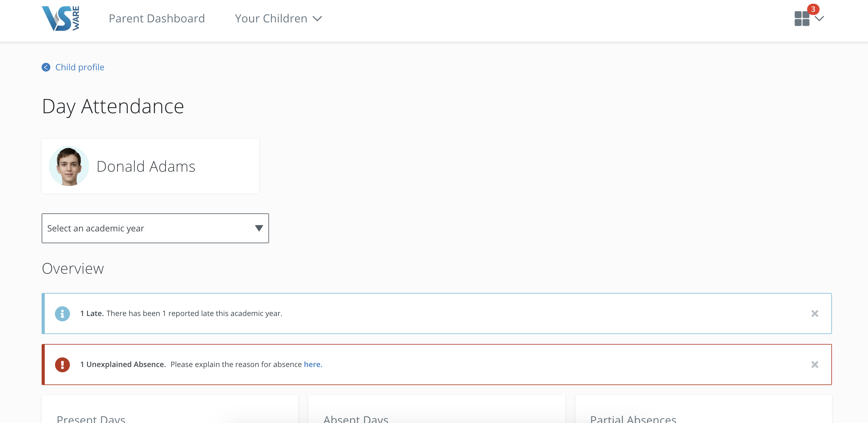Click the warning icon in Unexplained Absence alert
868x423 pixels.
[x=62, y=365]
